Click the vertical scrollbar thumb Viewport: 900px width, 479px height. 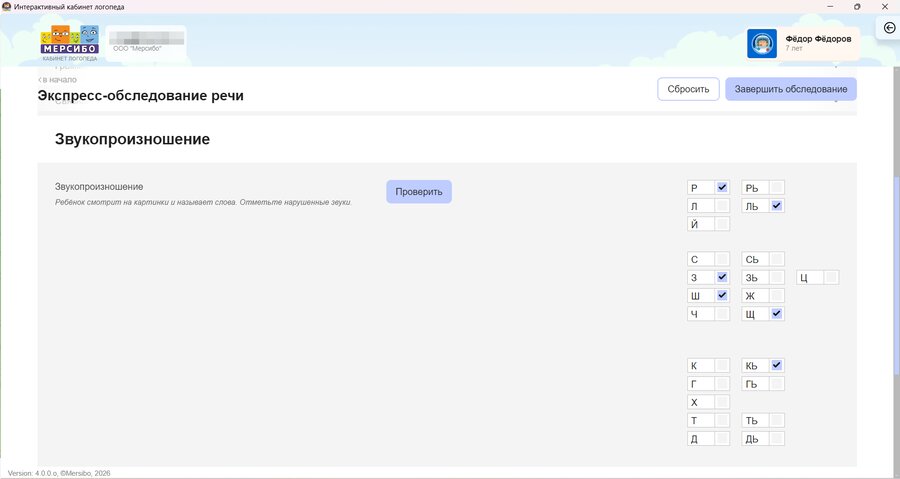pyautogui.click(x=896, y=275)
